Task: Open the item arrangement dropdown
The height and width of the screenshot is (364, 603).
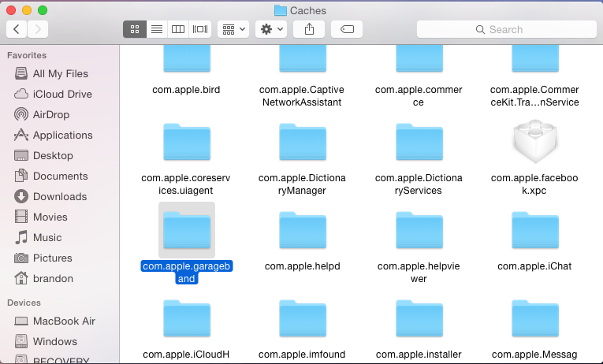Action: click(234, 29)
